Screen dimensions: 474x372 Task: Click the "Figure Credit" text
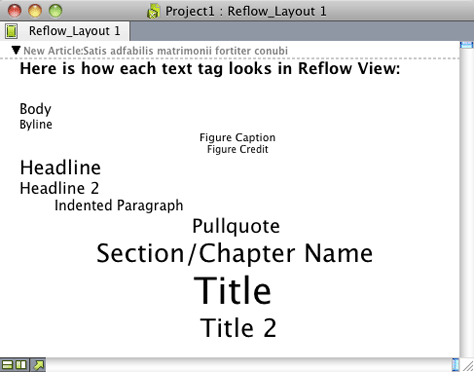[x=237, y=149]
